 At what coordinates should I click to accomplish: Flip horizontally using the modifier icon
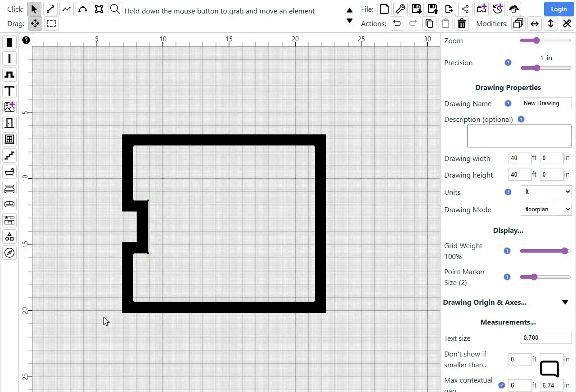[x=534, y=23]
